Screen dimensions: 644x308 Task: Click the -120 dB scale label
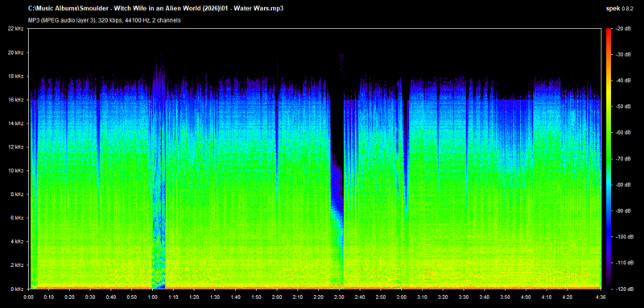click(620, 289)
